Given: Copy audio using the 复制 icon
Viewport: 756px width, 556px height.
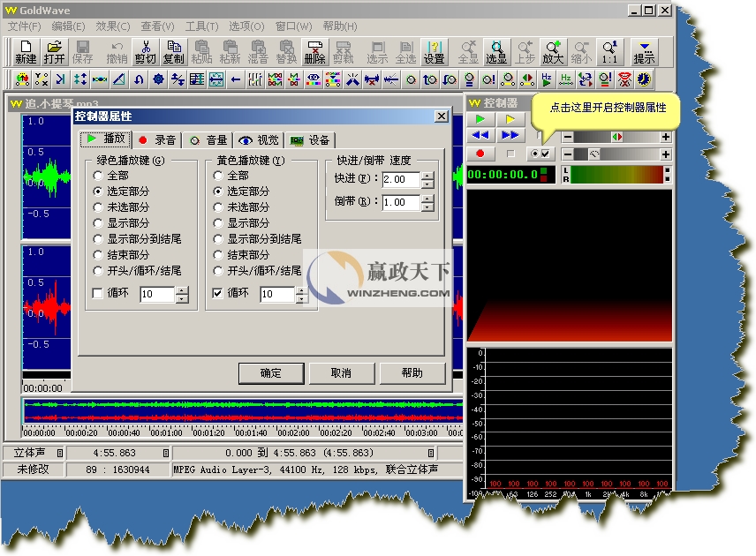Looking at the screenshot, I should (x=172, y=50).
